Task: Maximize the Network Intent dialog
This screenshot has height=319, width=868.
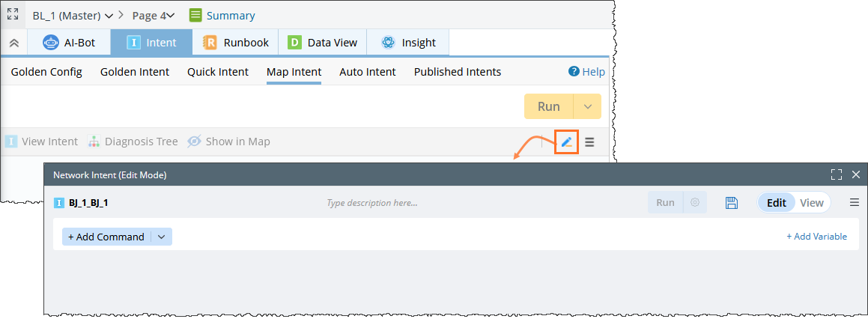Action: (837, 174)
